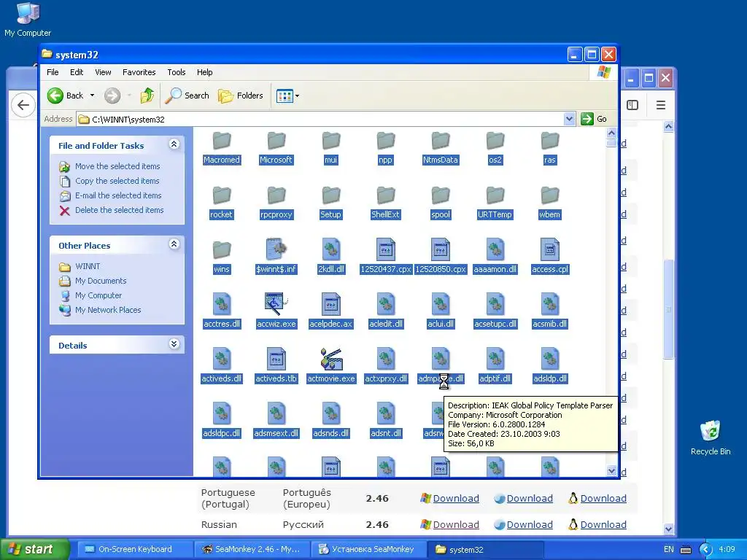The width and height of the screenshot is (747, 560).
Task: Click the address field C:\WINNT\system32
Action: click(x=320, y=119)
